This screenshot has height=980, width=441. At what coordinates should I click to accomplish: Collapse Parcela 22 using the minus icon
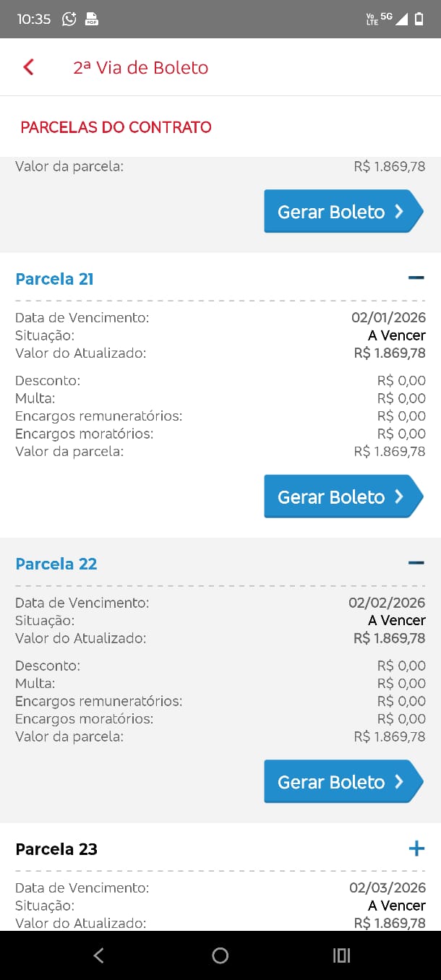tap(416, 562)
